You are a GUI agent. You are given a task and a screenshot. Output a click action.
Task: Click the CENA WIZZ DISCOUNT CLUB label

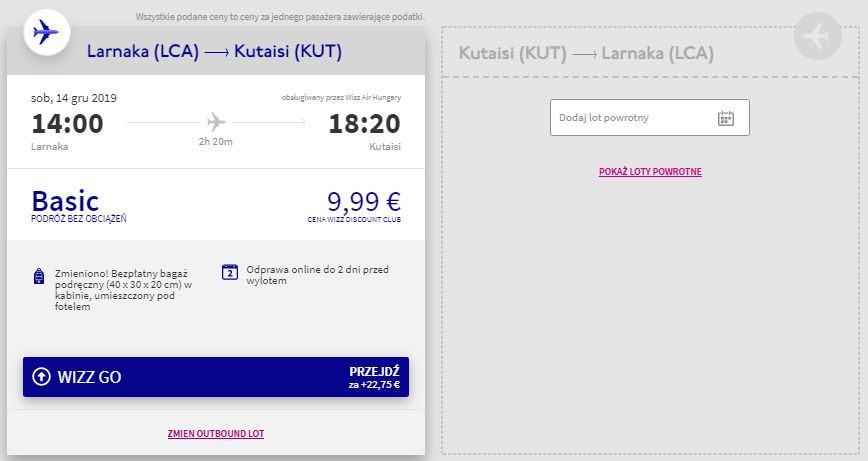[354, 219]
